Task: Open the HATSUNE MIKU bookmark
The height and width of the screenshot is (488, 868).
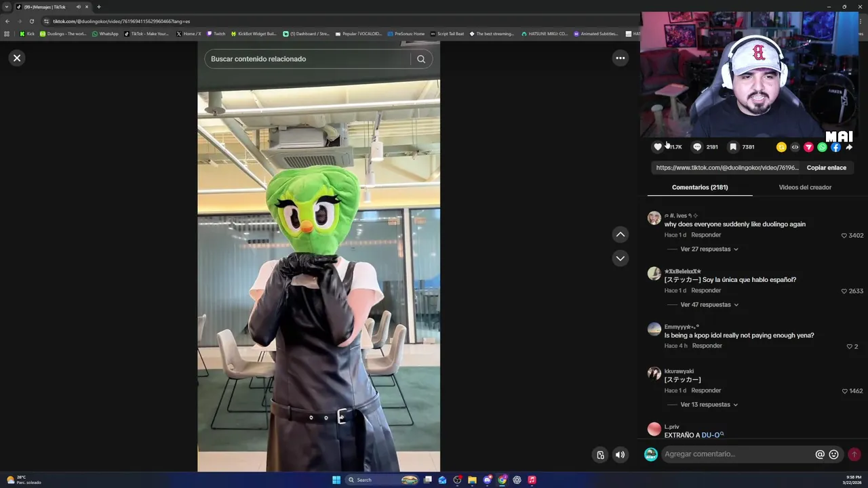Action: pos(545,34)
